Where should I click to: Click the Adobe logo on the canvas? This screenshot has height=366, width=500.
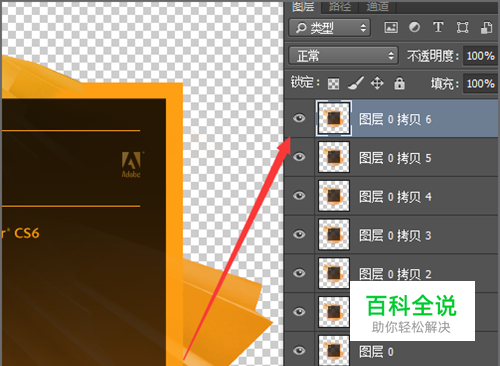[131, 165]
